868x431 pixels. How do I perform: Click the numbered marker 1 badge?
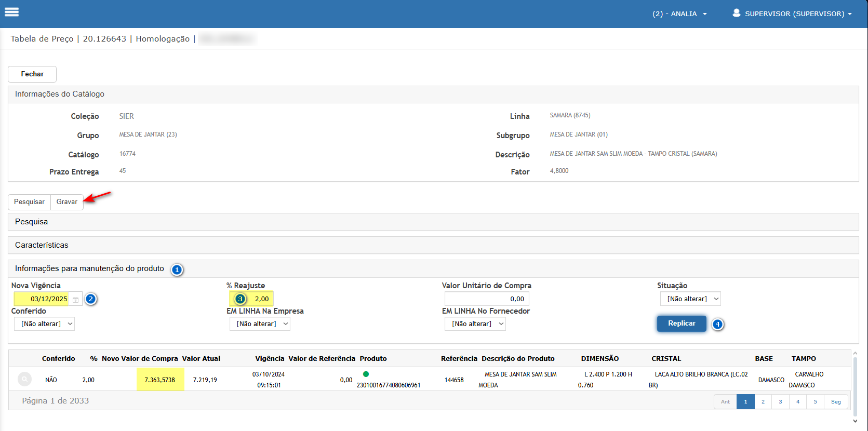click(177, 270)
